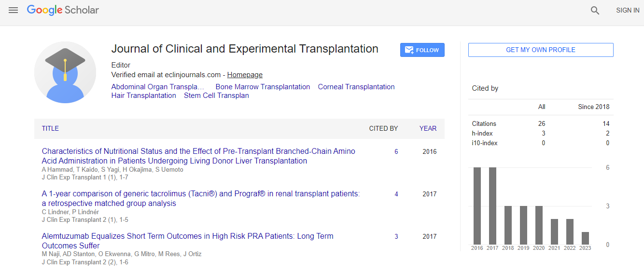This screenshot has height=273, width=644.
Task: Click the 2016 bar in citations chart
Action: pos(477,206)
